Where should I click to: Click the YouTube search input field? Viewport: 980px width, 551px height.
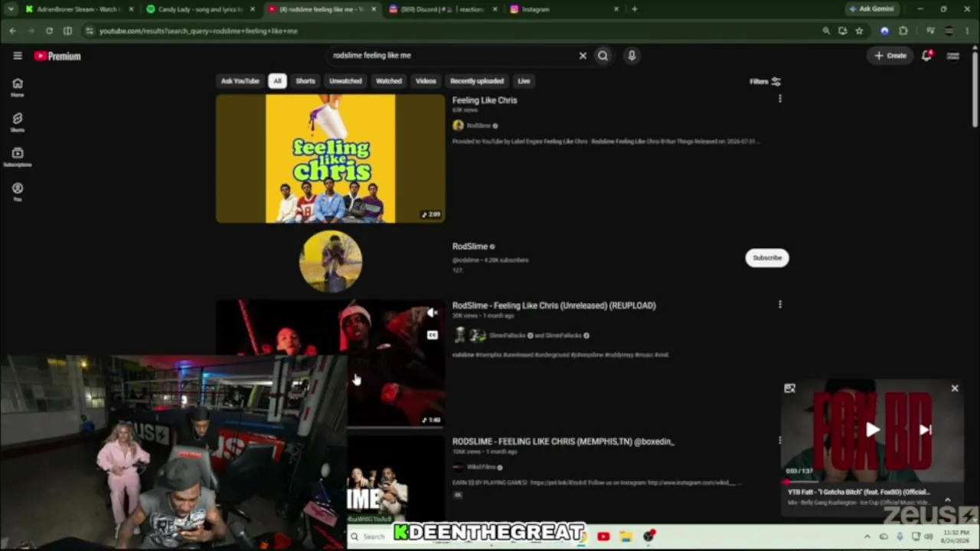(452, 56)
